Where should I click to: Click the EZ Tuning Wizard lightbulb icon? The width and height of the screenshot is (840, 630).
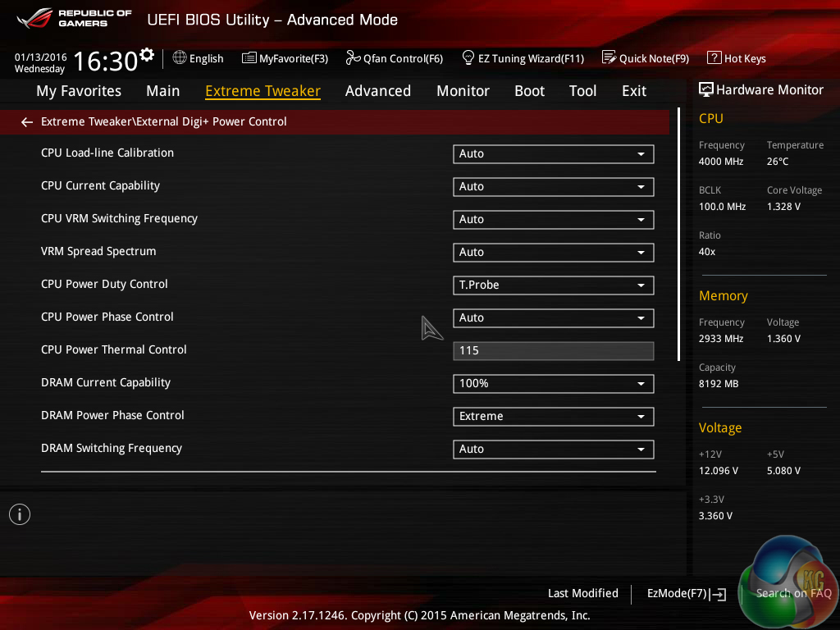(468, 57)
